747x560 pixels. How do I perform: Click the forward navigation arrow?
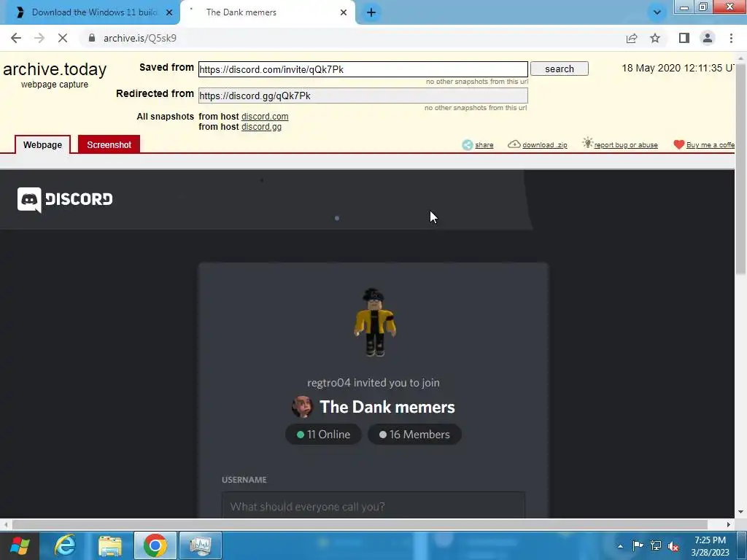tap(39, 38)
